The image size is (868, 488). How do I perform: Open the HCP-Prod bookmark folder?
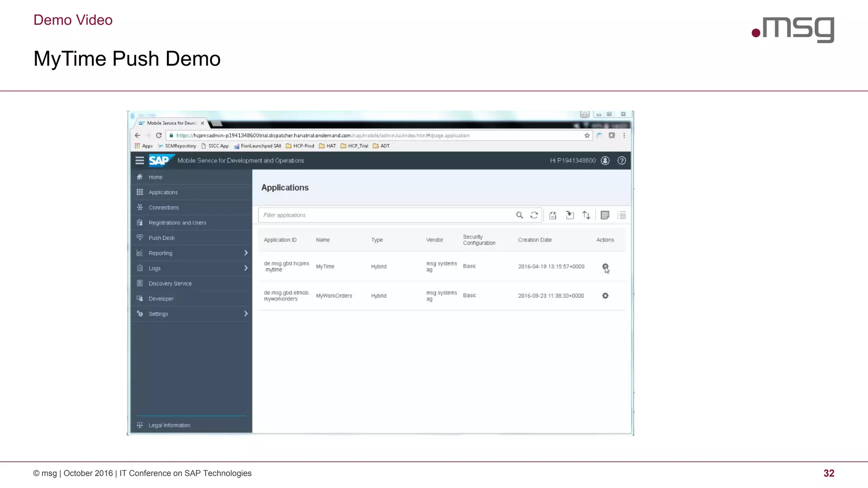click(x=300, y=146)
